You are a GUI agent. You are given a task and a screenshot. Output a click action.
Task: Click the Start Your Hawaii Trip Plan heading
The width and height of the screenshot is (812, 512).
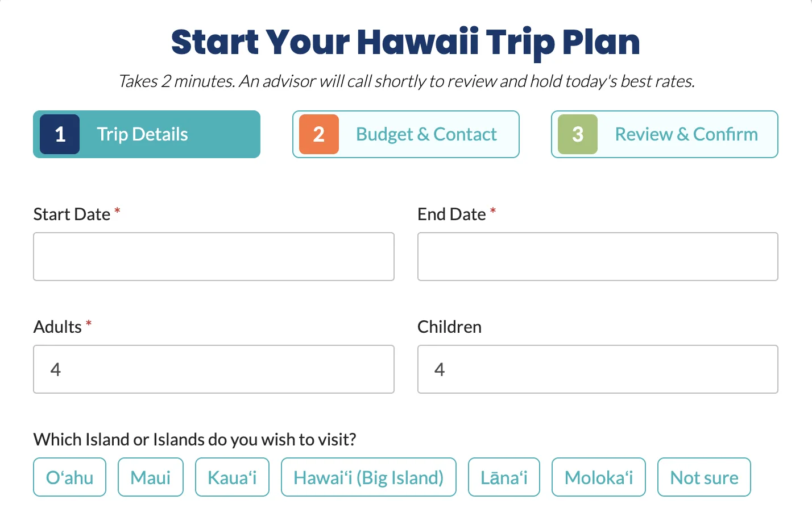[405, 42]
